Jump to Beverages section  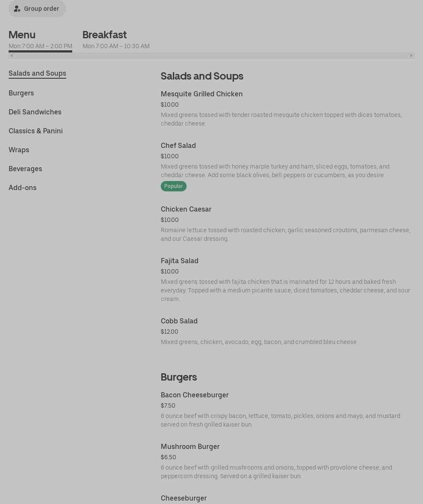pos(25,169)
